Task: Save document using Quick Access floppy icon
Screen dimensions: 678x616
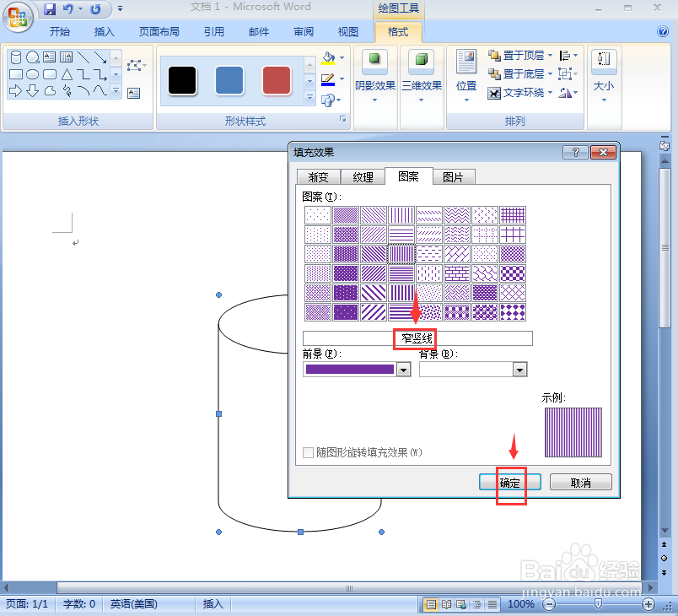Action: point(50,8)
